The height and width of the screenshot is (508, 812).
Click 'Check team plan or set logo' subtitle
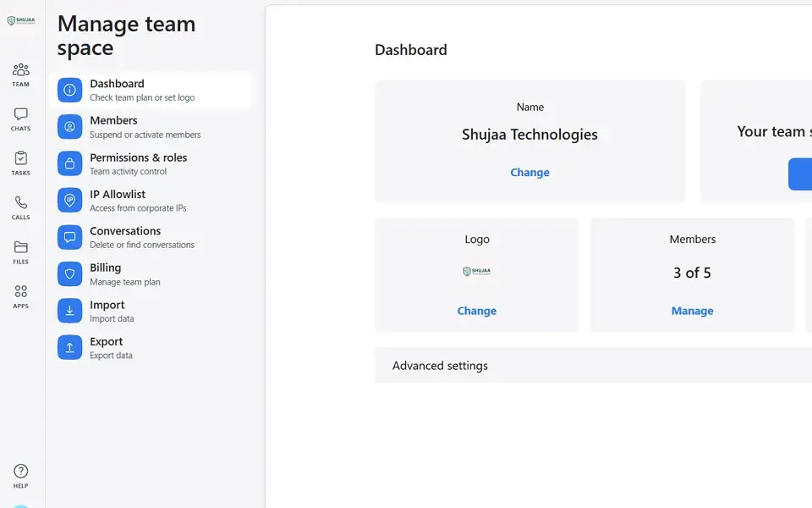[142, 97]
